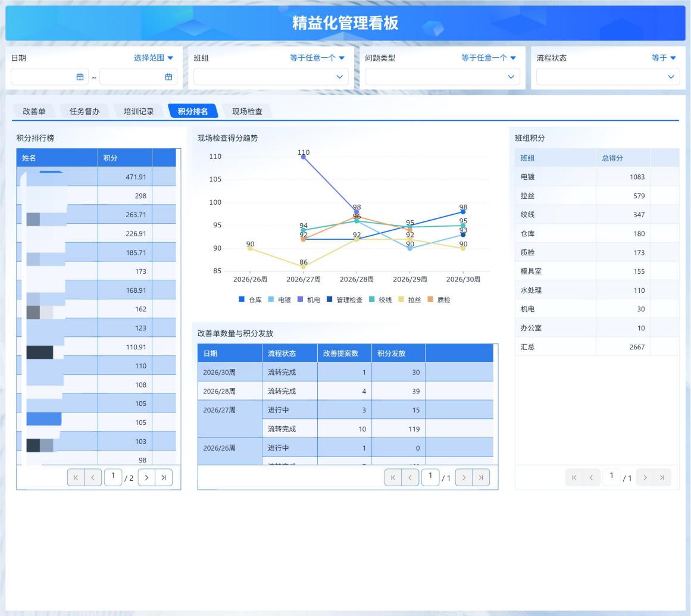Toggle 质检 series in chart legend
The image size is (691, 616).
[439, 299]
